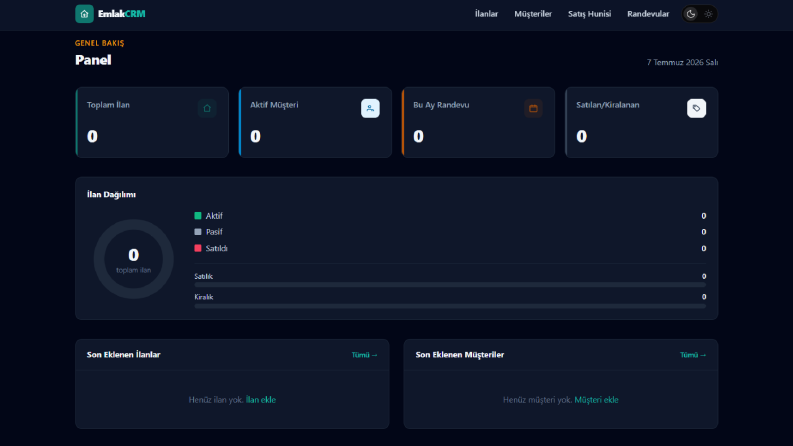Click the Müşteri ekle link
Image resolution: width=793 pixels, height=446 pixels.
point(596,399)
